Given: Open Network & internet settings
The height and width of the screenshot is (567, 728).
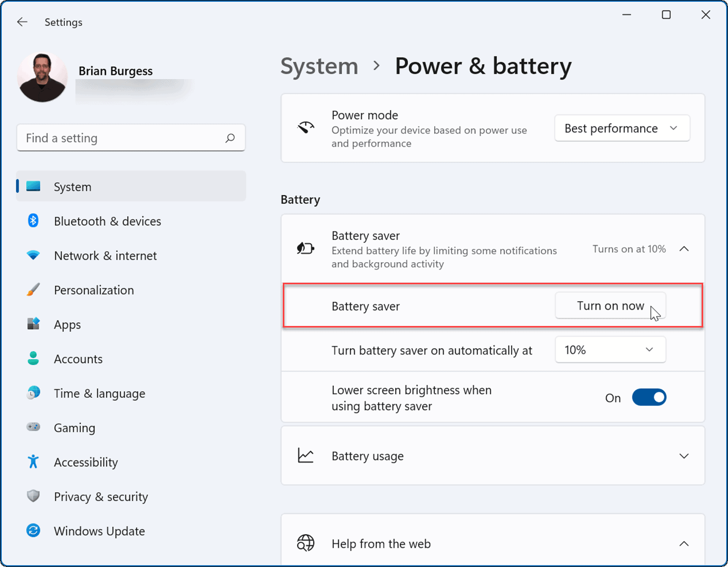Looking at the screenshot, I should click(33, 255).
